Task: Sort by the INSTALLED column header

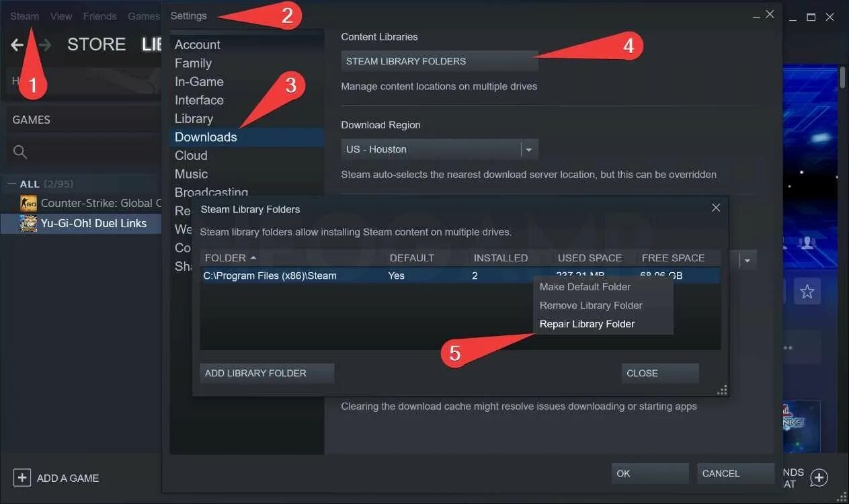Action: (x=501, y=258)
